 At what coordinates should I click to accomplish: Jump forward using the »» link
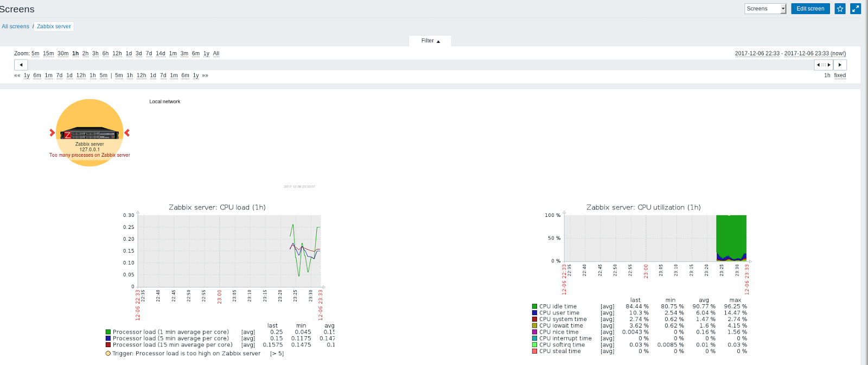(205, 75)
